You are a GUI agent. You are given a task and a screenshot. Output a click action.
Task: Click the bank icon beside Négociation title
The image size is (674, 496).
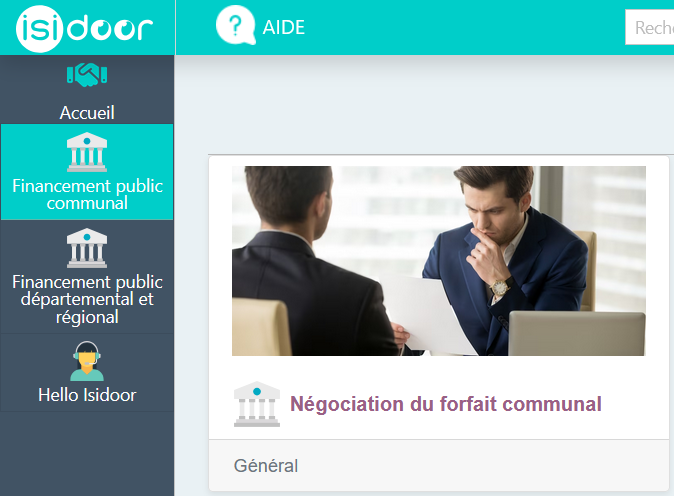pos(257,404)
